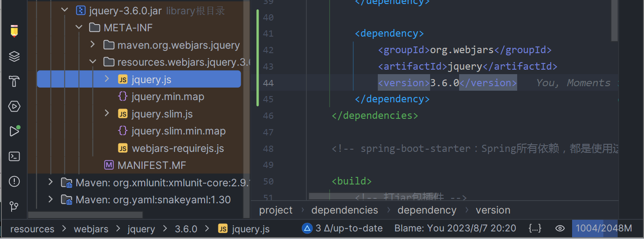Expand the Maven: org.yaml:snakeyaml:1.30 library
The width and height of the screenshot is (644, 239).
pos(50,199)
